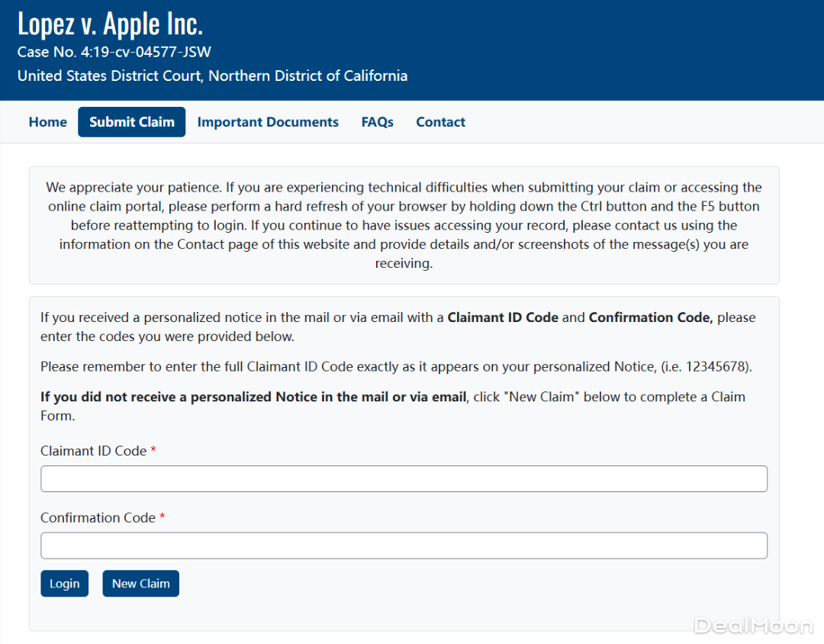Open the Important Documents page
The width and height of the screenshot is (824, 644).
click(x=268, y=122)
